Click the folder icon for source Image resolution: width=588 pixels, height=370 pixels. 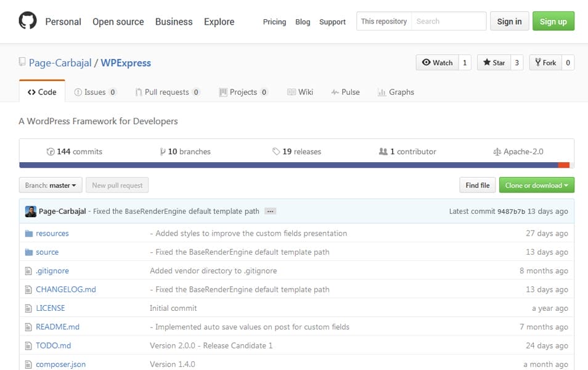[x=29, y=252]
